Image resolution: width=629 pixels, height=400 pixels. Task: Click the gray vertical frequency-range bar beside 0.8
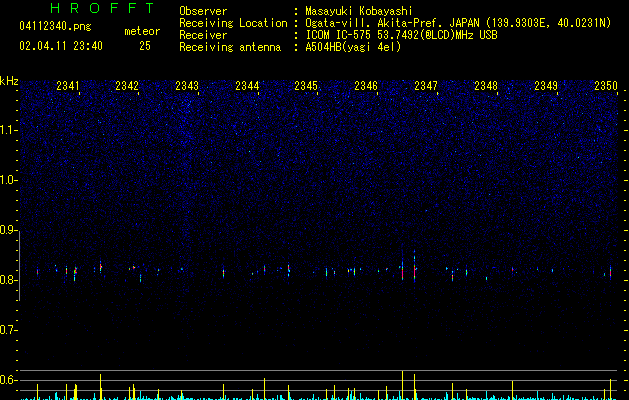pos(20,265)
